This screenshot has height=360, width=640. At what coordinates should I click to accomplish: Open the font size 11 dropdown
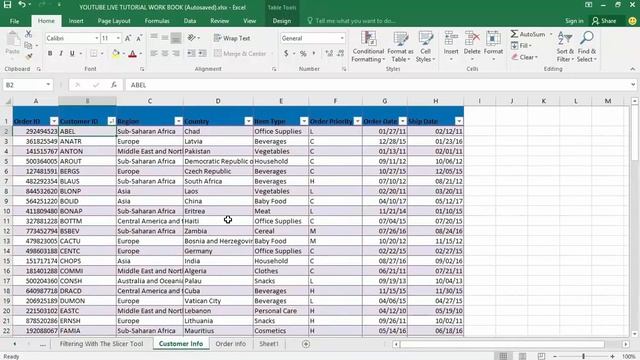pyautogui.click(x=118, y=38)
